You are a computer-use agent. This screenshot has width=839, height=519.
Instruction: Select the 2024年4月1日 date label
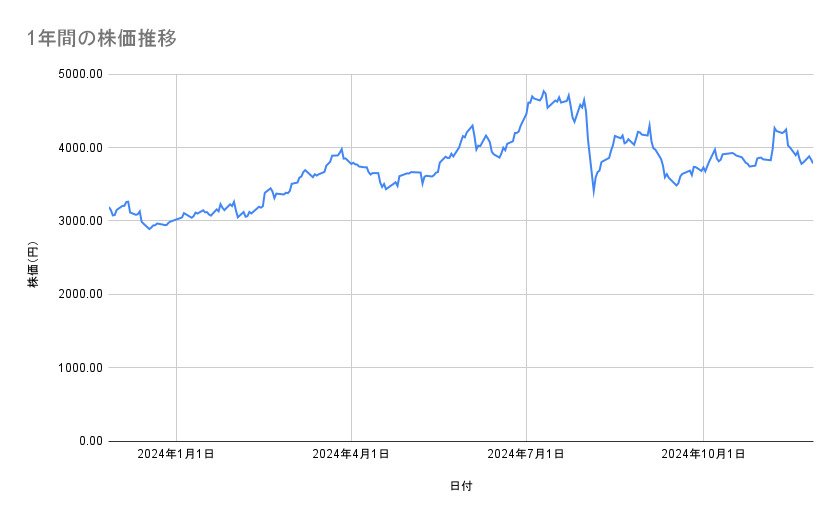tap(351, 454)
